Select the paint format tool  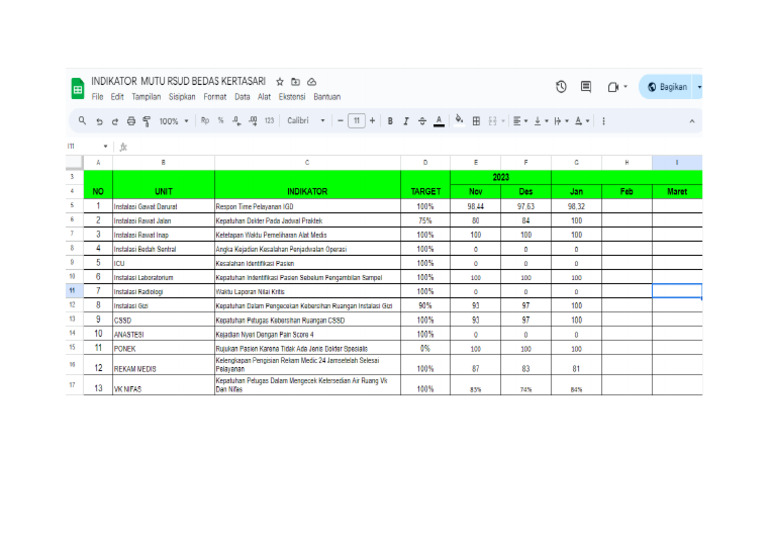[x=146, y=121]
